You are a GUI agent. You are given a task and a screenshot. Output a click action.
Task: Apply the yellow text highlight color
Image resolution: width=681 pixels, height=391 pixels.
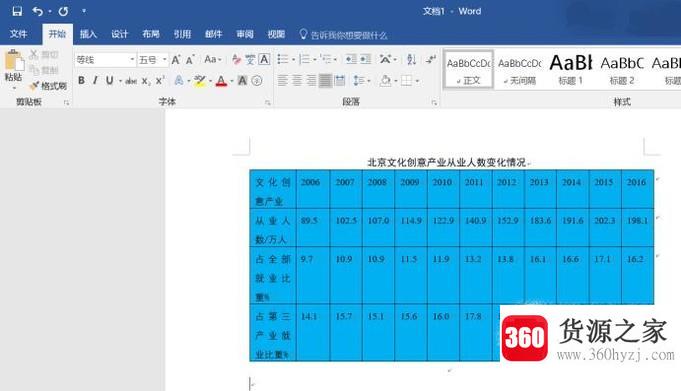[200, 81]
